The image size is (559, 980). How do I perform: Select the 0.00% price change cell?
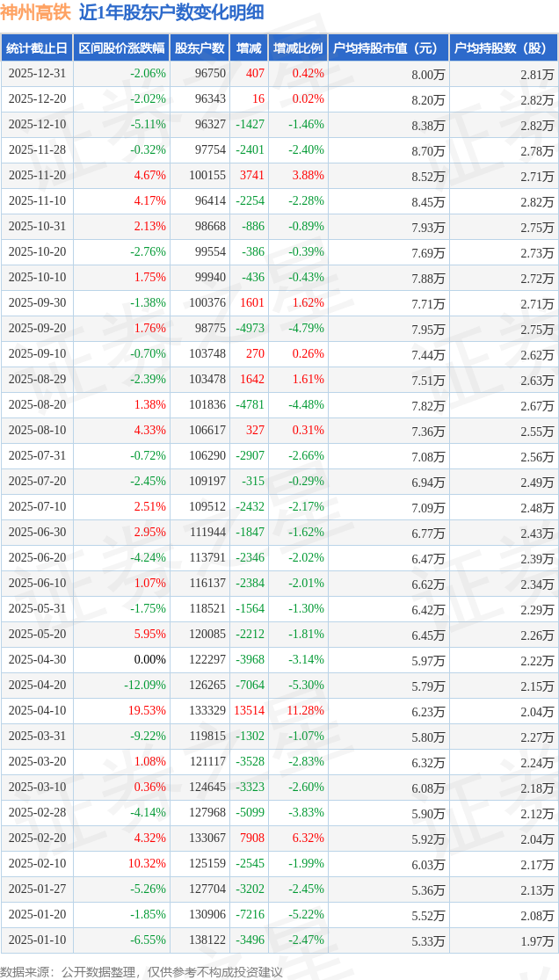point(149,660)
